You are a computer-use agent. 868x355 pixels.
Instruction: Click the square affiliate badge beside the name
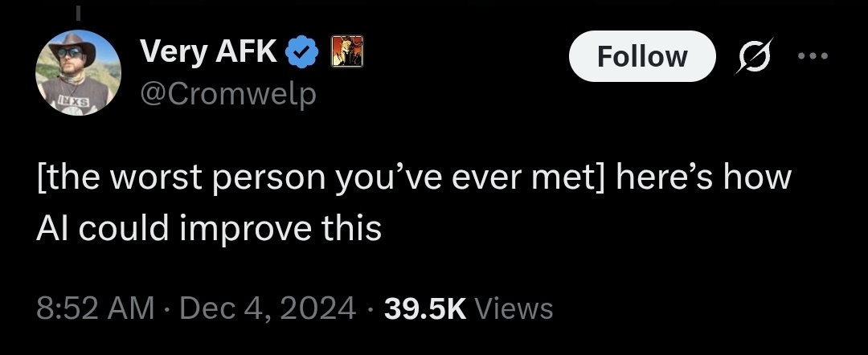pos(347,51)
